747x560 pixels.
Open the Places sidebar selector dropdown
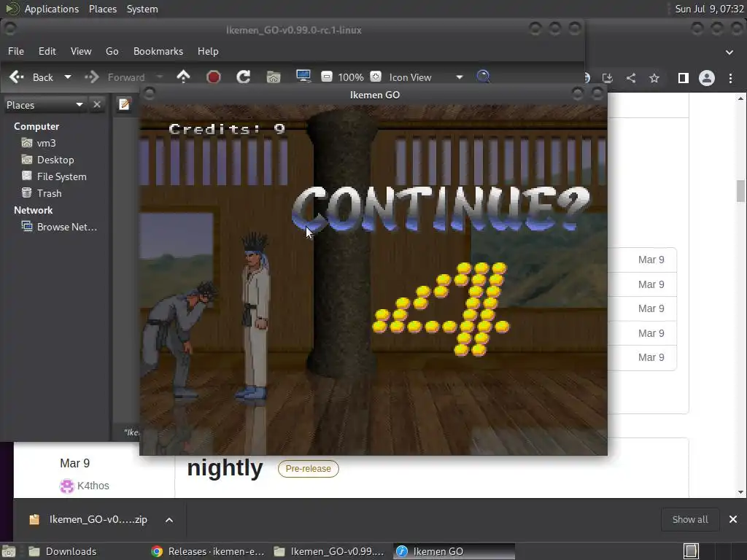(x=44, y=105)
